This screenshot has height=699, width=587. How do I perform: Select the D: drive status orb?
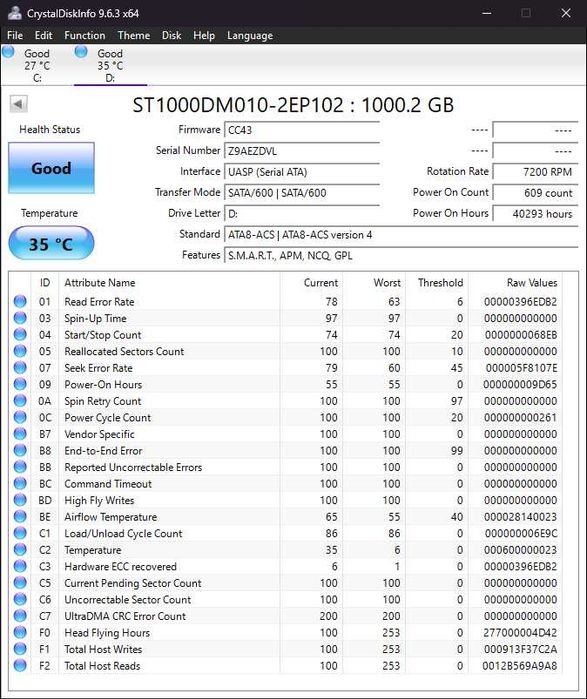coord(81,52)
